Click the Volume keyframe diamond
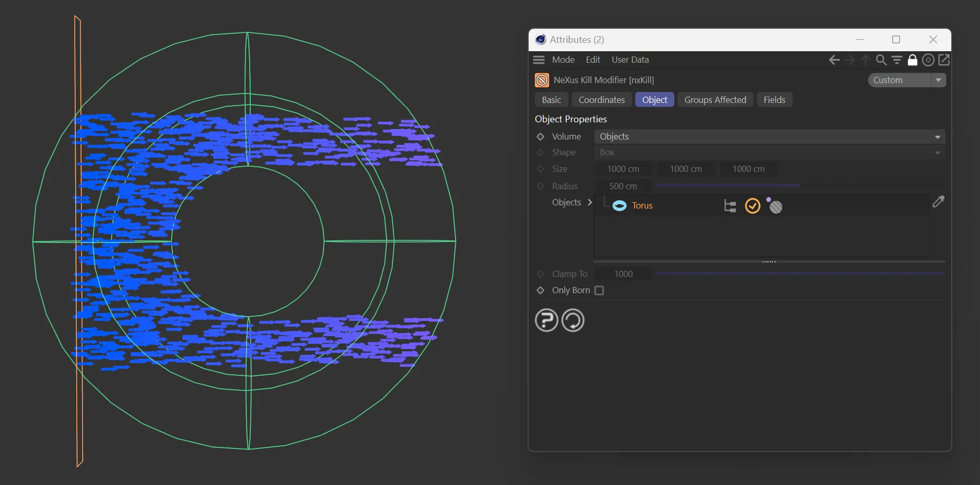This screenshot has width=980, height=485. [x=541, y=137]
